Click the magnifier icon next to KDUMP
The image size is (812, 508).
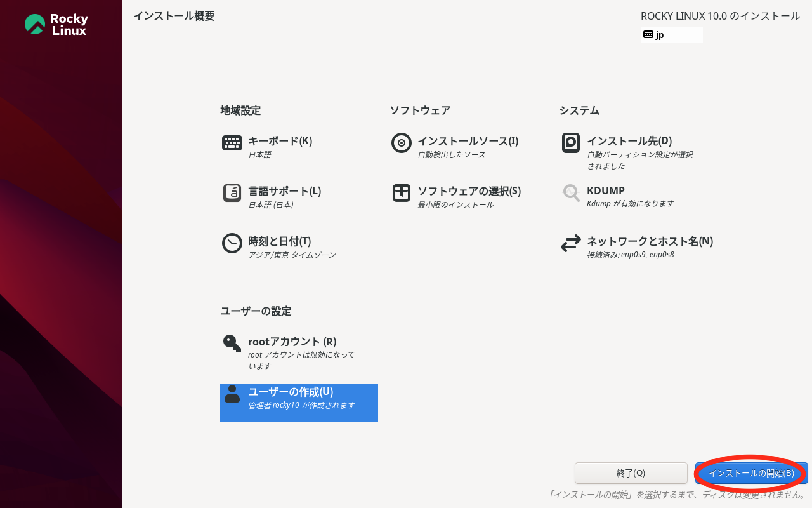pos(571,193)
